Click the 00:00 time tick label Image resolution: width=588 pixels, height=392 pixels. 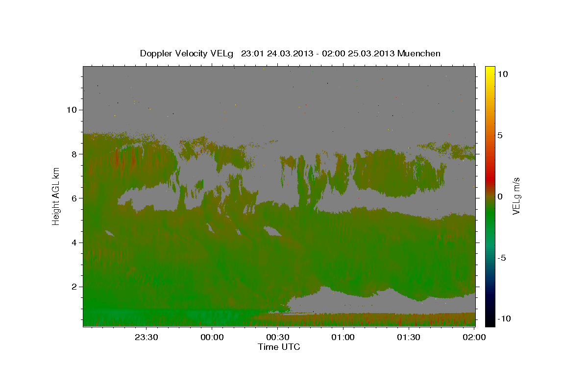tap(212, 337)
